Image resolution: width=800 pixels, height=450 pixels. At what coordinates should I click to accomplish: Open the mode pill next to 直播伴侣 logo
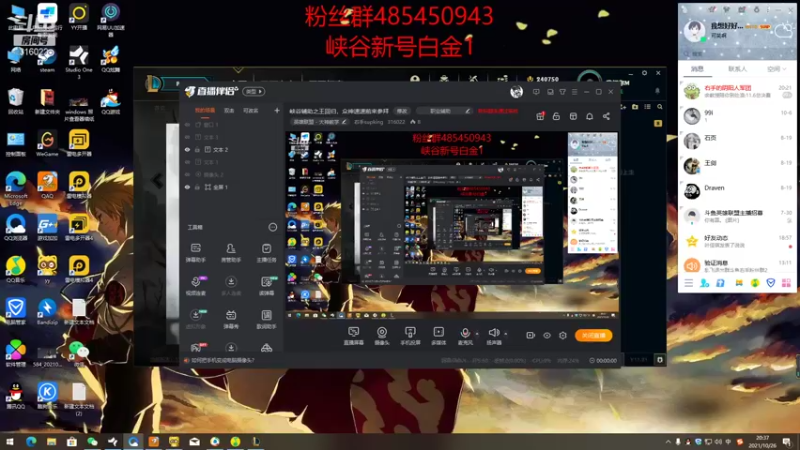(x=254, y=91)
